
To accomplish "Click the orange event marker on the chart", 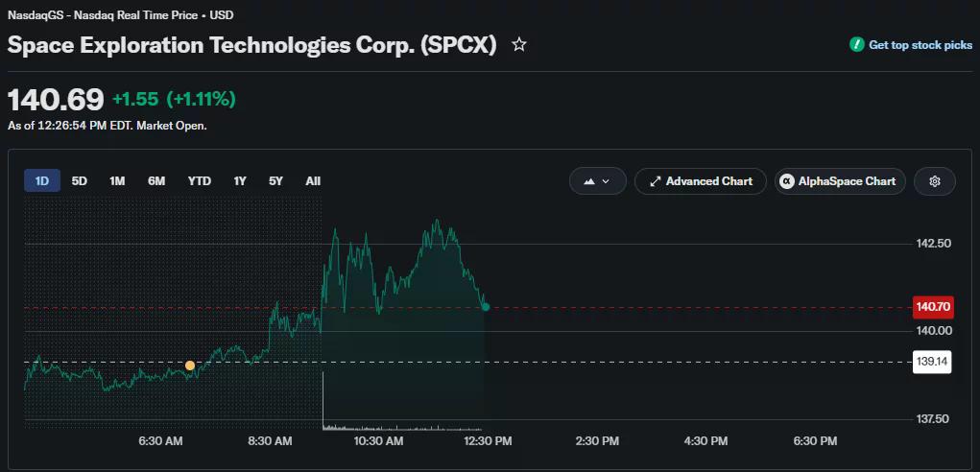I will (190, 366).
